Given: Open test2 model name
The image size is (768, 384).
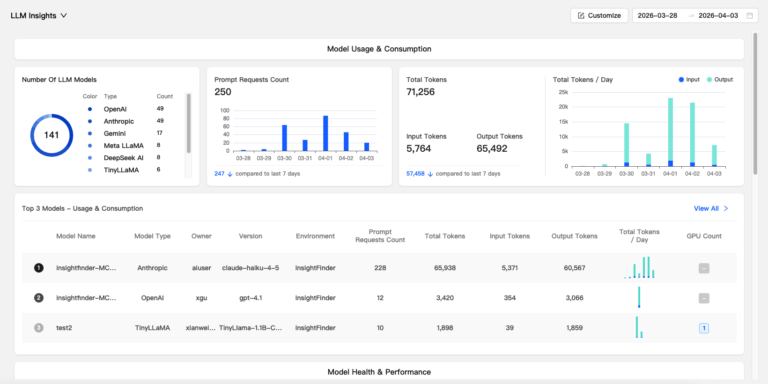Looking at the screenshot, I should click(x=64, y=328).
